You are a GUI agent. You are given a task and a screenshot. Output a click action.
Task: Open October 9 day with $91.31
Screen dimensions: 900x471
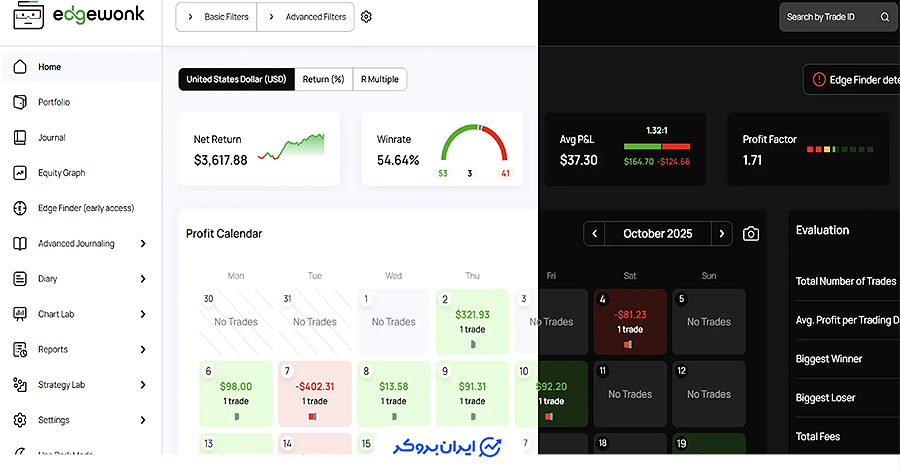click(472, 394)
